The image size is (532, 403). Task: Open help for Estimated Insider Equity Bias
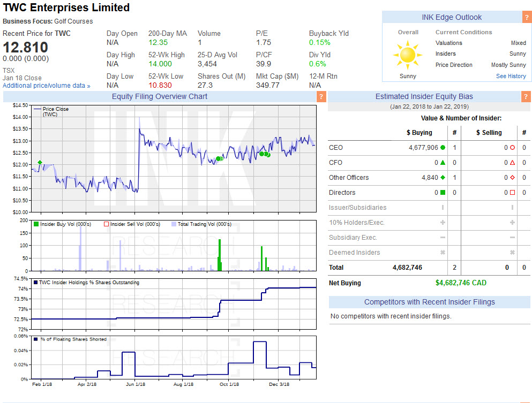pos(526,96)
